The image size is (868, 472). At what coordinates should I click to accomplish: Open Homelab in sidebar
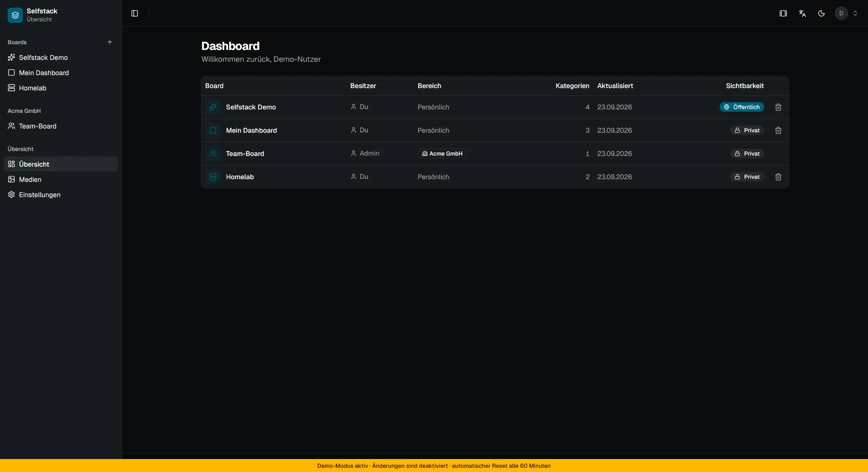coord(61,88)
